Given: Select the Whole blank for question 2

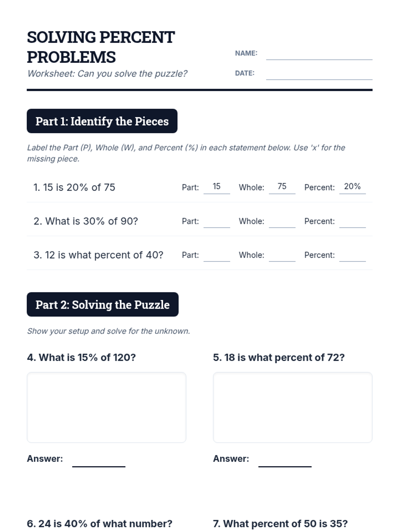Looking at the screenshot, I should pyautogui.click(x=282, y=222).
